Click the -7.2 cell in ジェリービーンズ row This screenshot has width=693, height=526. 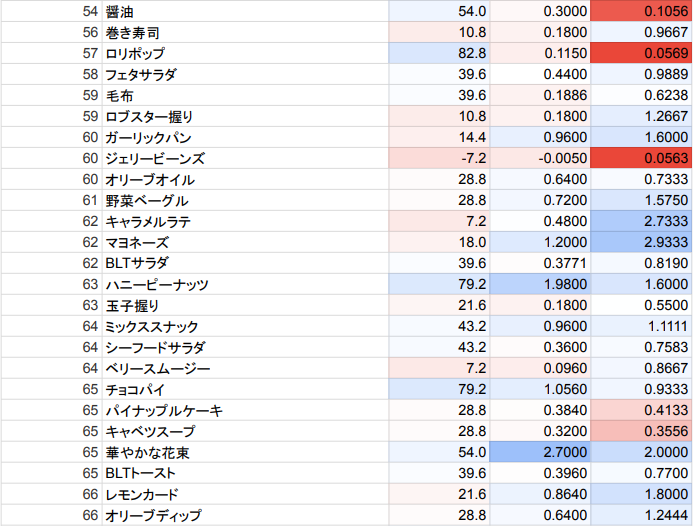coord(440,158)
